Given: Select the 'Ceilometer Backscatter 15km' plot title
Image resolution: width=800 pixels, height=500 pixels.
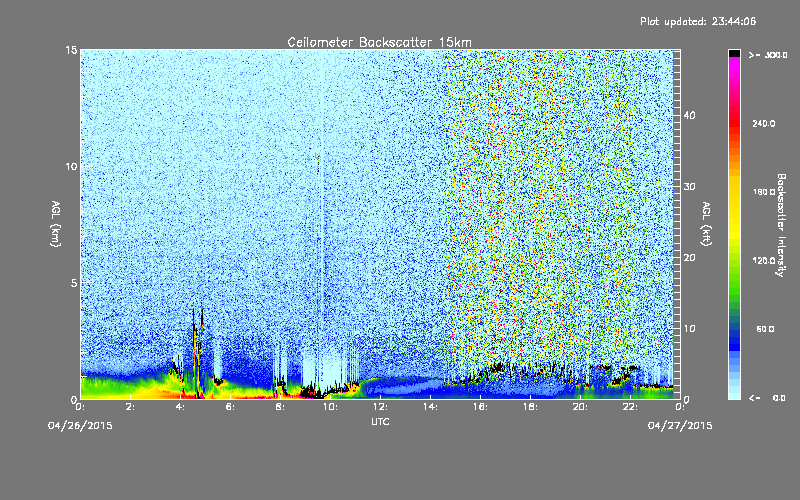Looking at the screenshot, I should (x=379, y=42).
